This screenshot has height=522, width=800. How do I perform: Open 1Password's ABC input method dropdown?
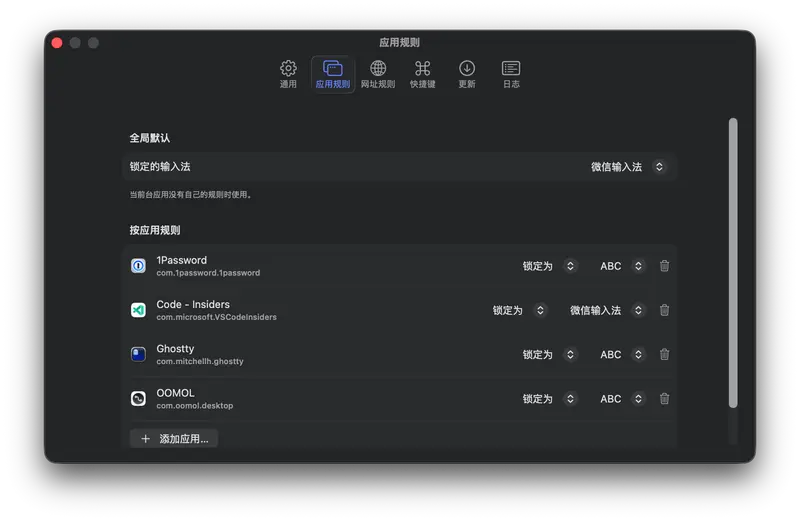pyautogui.click(x=621, y=266)
